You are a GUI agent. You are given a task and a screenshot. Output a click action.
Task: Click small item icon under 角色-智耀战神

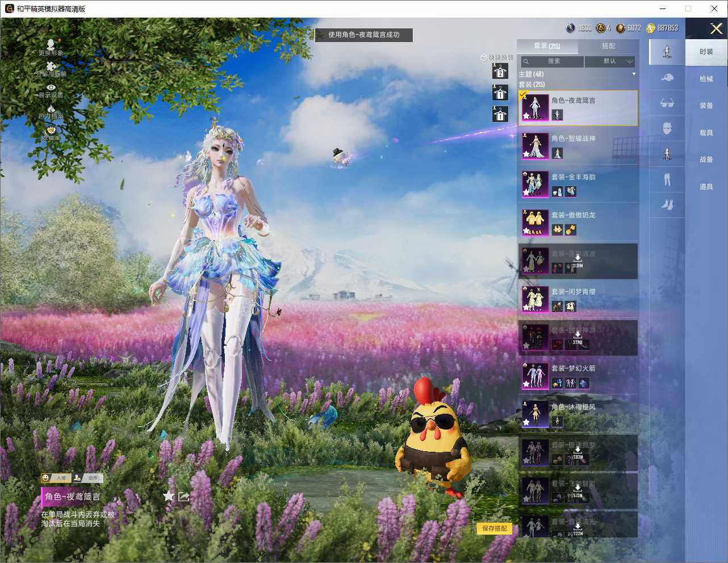(x=557, y=153)
